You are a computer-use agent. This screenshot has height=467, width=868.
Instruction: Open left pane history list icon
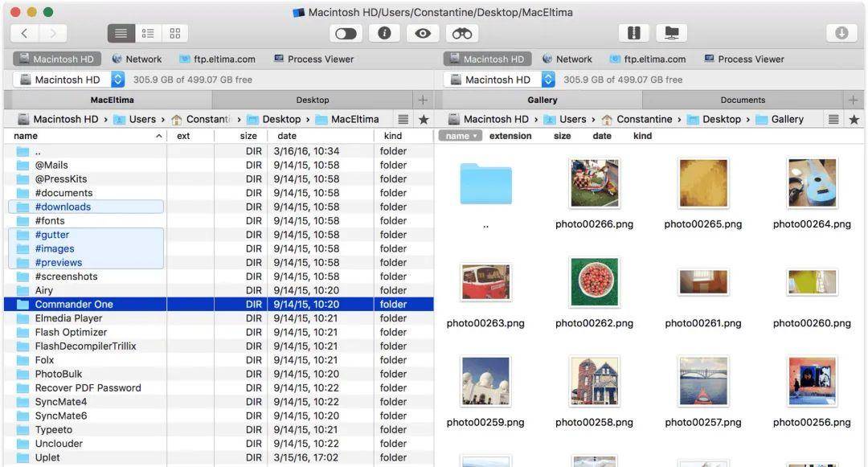pyautogui.click(x=403, y=119)
